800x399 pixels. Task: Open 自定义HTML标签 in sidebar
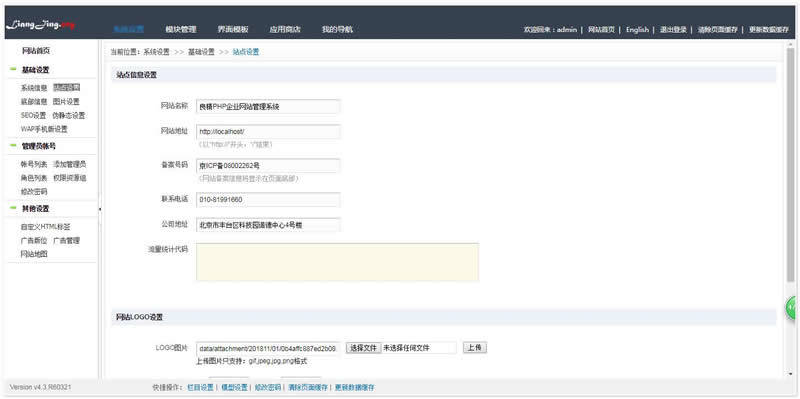click(x=45, y=227)
